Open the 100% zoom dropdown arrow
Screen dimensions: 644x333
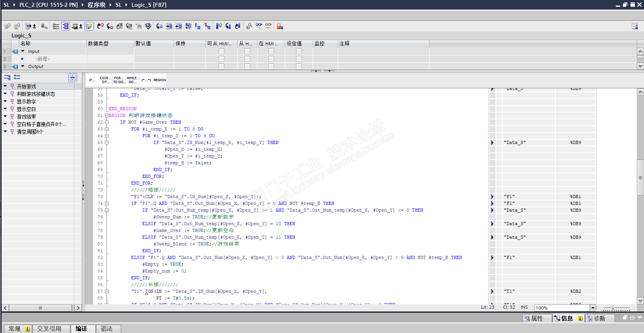pos(593,308)
